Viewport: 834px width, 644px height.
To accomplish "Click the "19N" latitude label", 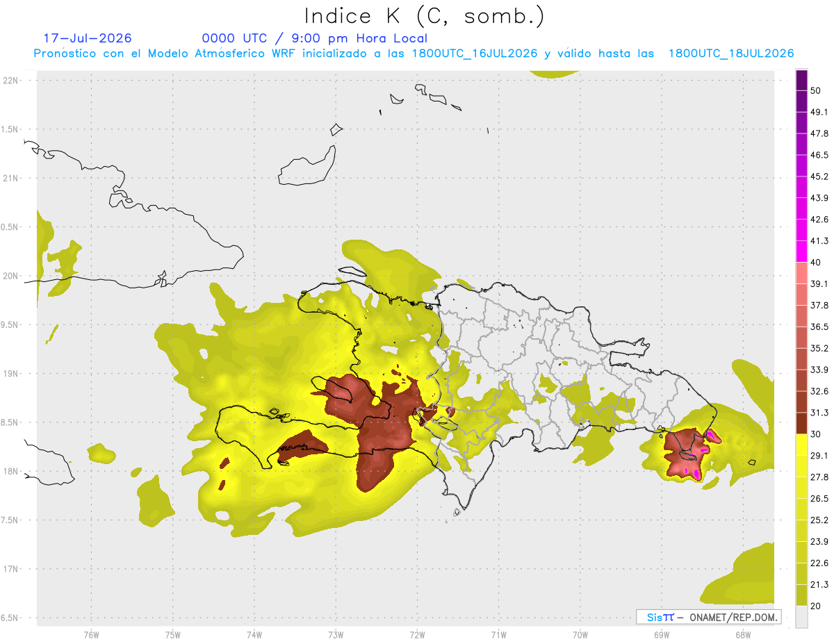I will pos(10,373).
